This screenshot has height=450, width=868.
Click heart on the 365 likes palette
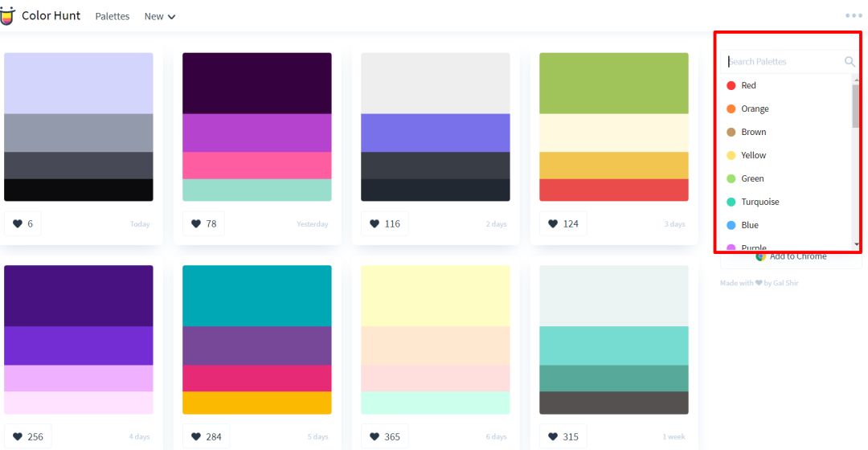click(x=375, y=436)
